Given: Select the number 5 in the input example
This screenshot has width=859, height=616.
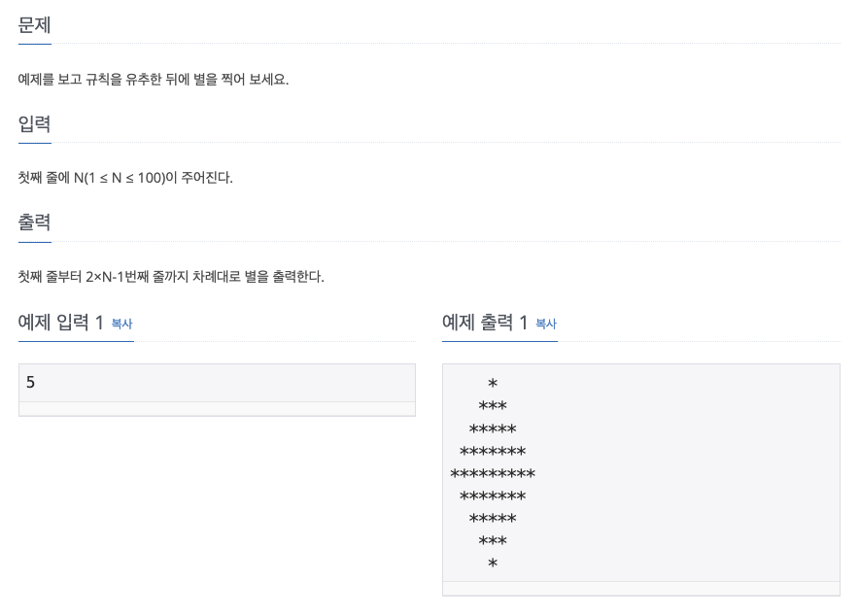Looking at the screenshot, I should click(x=30, y=382).
